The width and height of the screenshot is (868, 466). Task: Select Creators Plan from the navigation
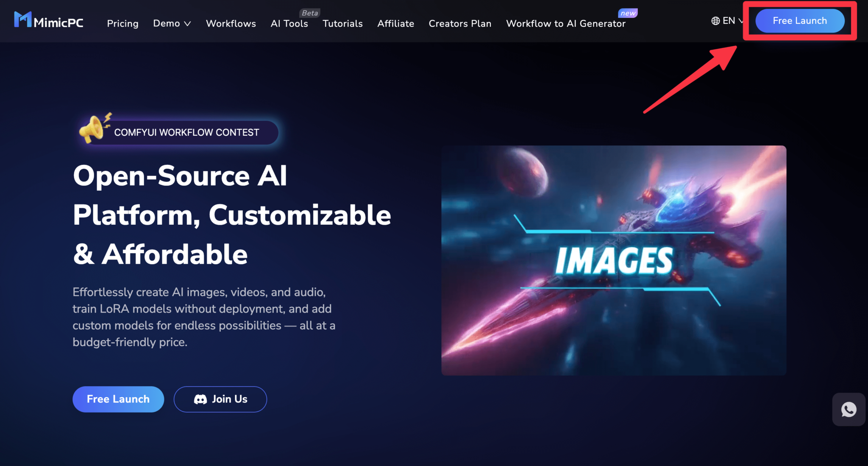pos(460,23)
